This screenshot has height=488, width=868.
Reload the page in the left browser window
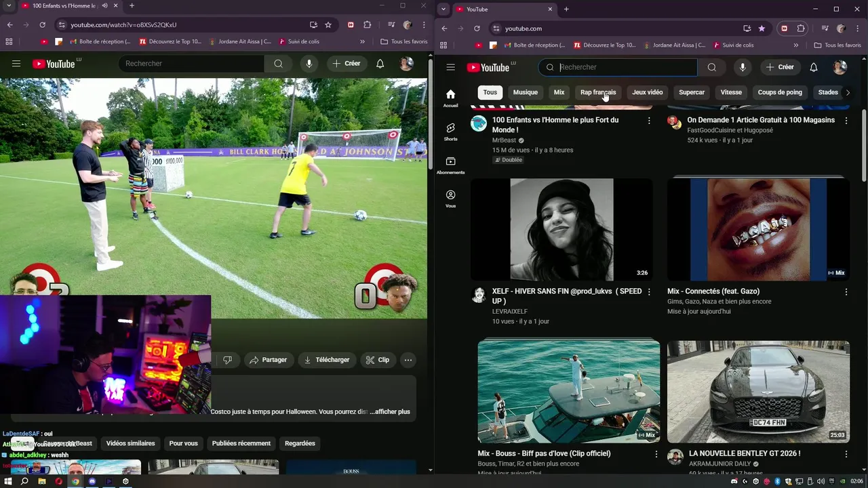(x=42, y=24)
